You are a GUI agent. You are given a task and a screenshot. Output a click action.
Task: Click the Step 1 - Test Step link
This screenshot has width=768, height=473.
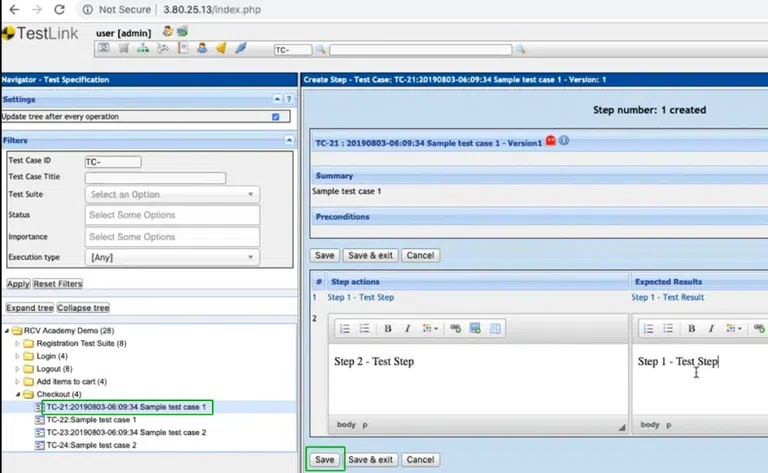point(360,297)
